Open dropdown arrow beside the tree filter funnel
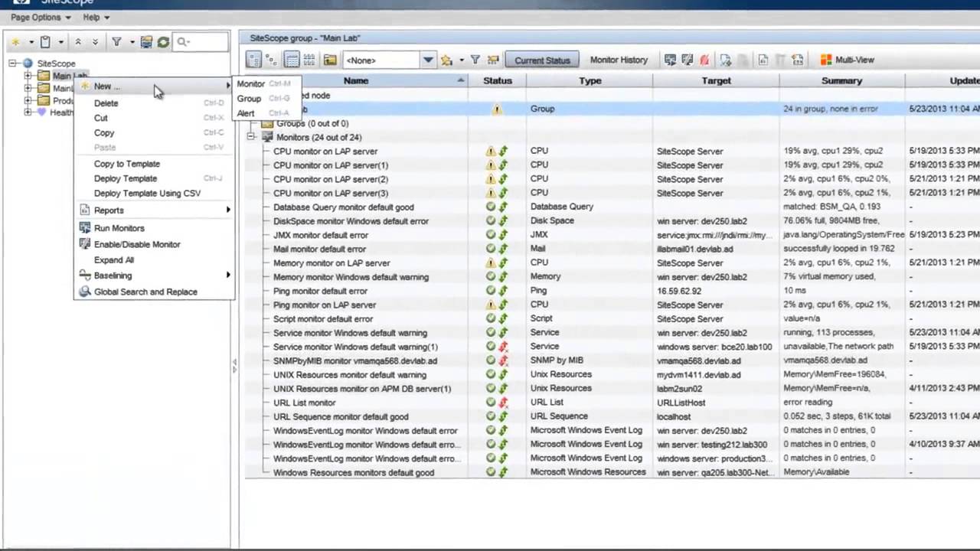Image resolution: width=980 pixels, height=551 pixels. [132, 42]
